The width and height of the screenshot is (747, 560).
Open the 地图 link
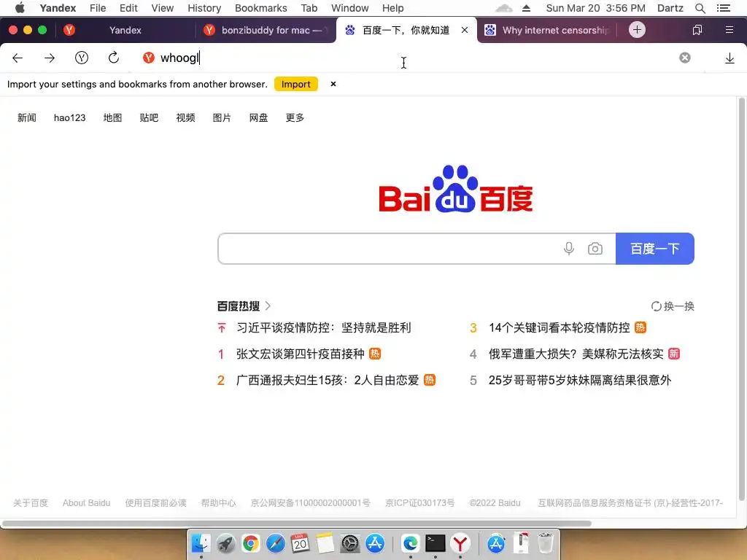pos(112,117)
